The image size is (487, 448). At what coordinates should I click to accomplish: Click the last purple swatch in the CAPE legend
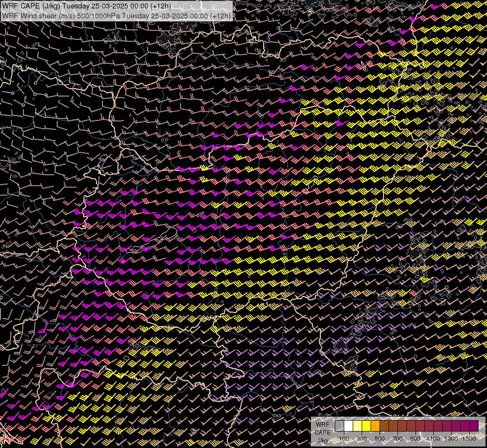(x=474, y=426)
